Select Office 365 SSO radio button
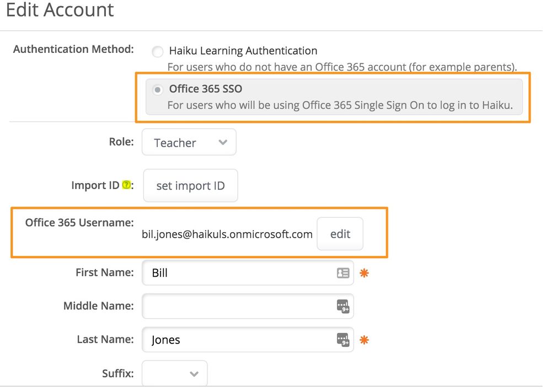The image size is (551, 392). pos(157,90)
